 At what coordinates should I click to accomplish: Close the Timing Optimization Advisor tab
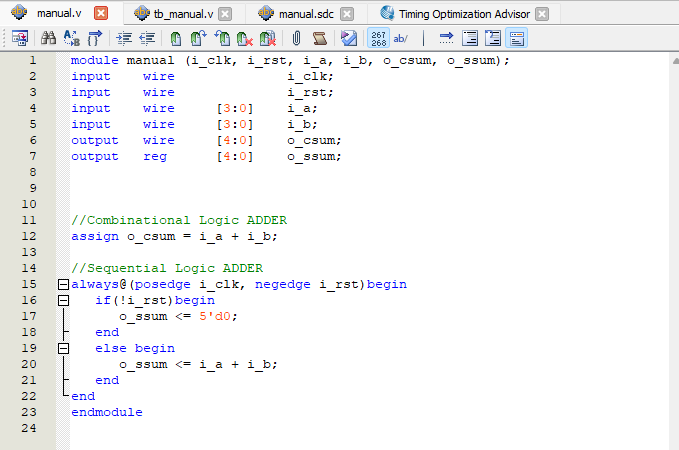pyautogui.click(x=541, y=14)
